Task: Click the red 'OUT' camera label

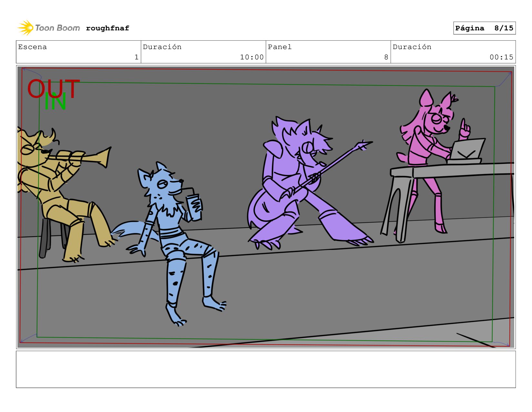Action: pyautogui.click(x=53, y=88)
